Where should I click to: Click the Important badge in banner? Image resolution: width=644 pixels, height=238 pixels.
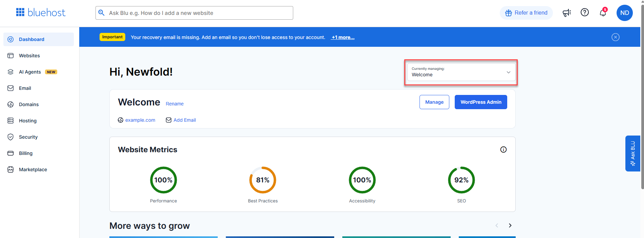tap(112, 37)
